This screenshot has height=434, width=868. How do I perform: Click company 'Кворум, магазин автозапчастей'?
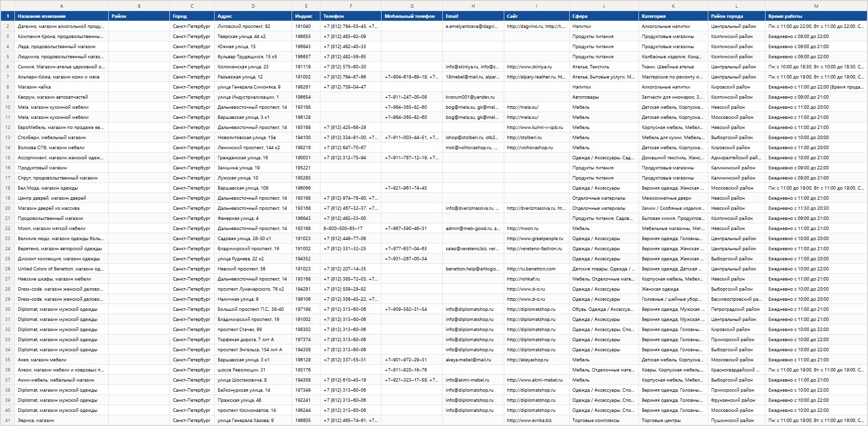[62, 97]
